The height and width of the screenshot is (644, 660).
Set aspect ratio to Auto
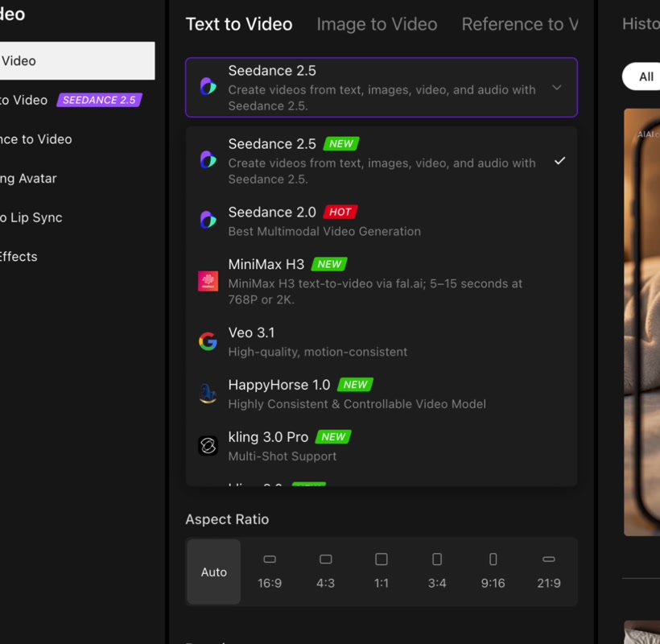pos(214,572)
